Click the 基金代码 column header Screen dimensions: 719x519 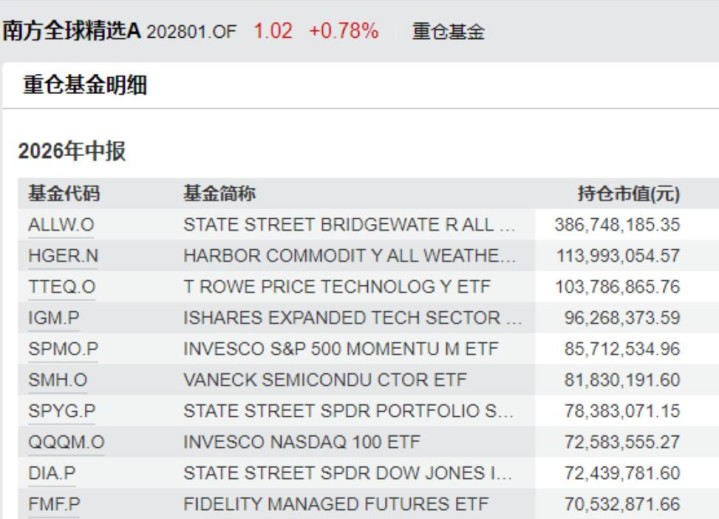click(x=64, y=193)
